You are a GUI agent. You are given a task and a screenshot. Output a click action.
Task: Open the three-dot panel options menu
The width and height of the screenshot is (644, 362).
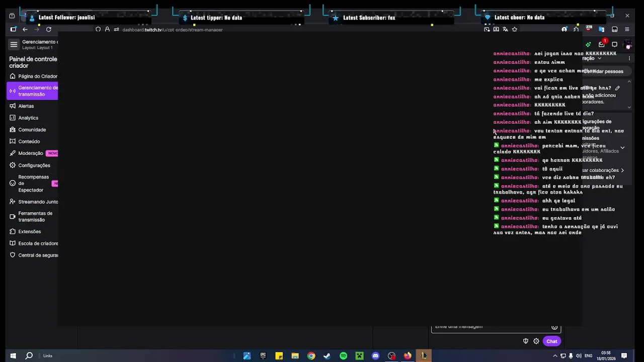click(x=629, y=58)
